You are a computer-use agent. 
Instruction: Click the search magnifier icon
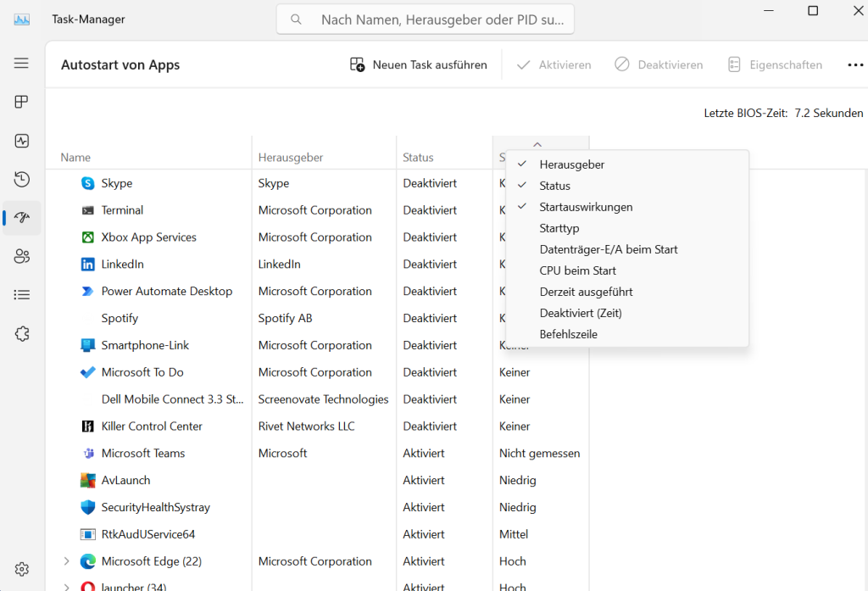296,20
